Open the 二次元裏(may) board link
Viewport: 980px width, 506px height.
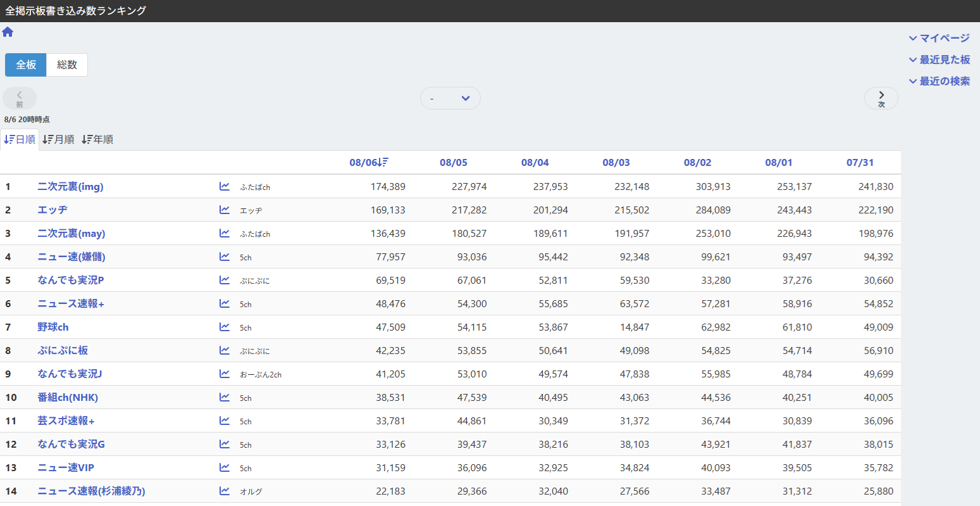71,234
